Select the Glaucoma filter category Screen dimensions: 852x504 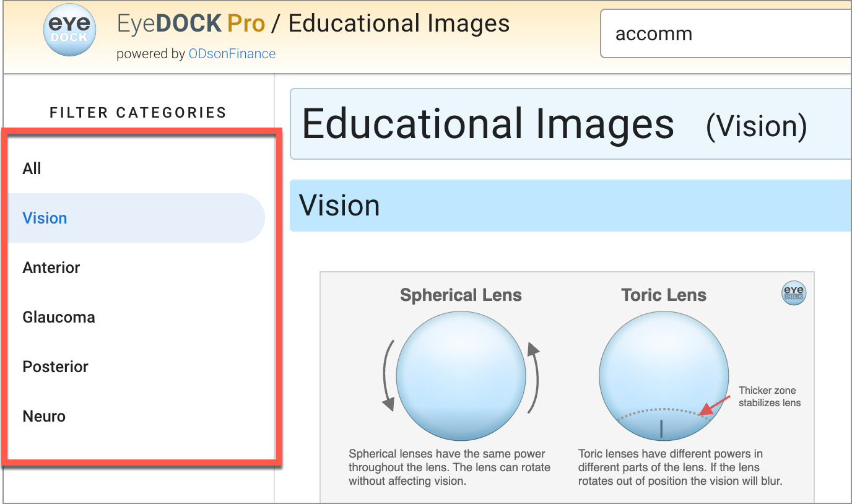pyautogui.click(x=58, y=316)
